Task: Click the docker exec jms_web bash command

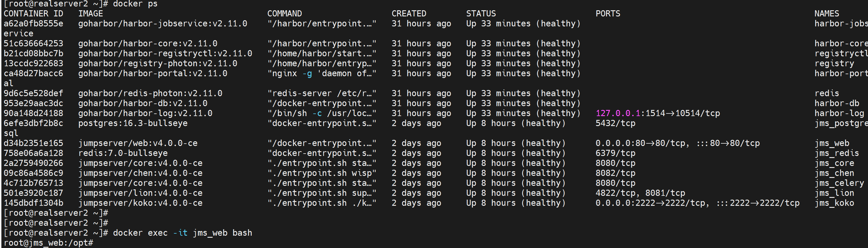Action: [182, 233]
